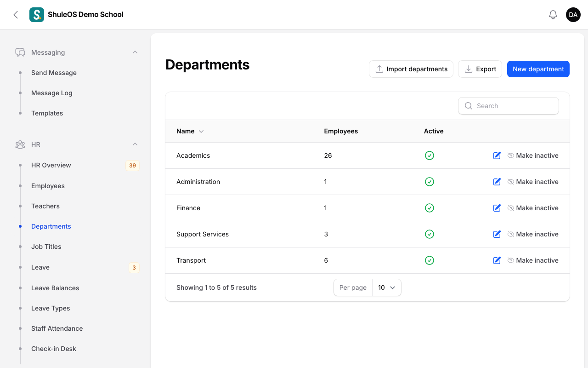Click the HR people group icon
Viewport: 588px width, 368px height.
pos(20,144)
